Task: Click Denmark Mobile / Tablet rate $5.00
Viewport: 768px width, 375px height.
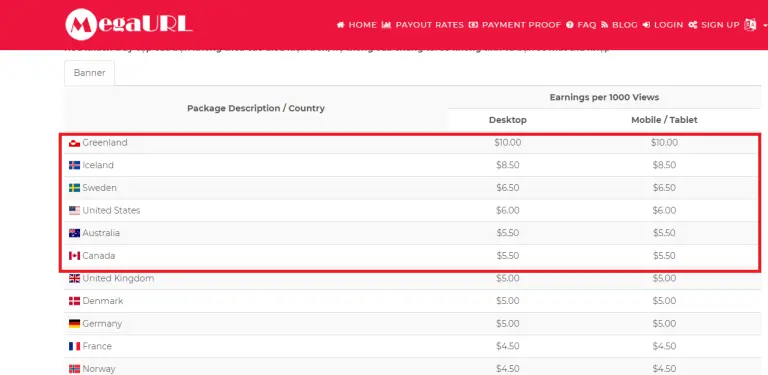Action: click(x=664, y=301)
